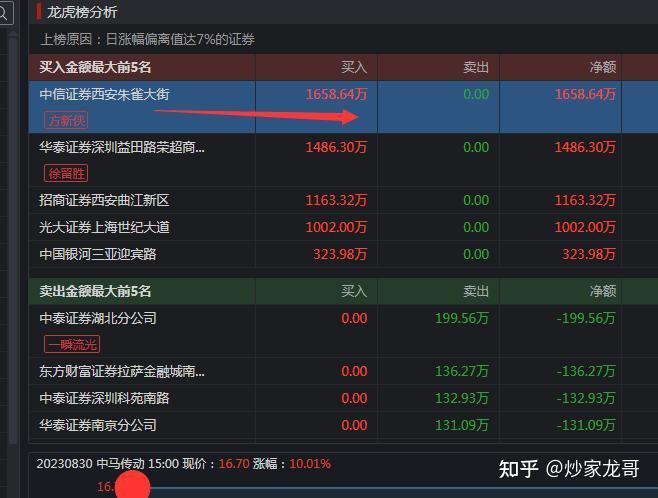Click the 一瞬流光 trader tag
The width and height of the screenshot is (658, 498).
(72, 345)
